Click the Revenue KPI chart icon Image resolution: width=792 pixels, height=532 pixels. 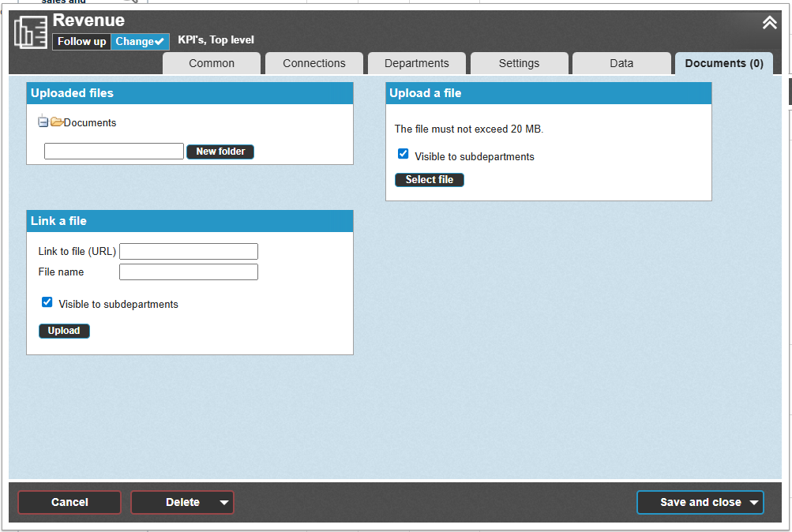coord(31,32)
